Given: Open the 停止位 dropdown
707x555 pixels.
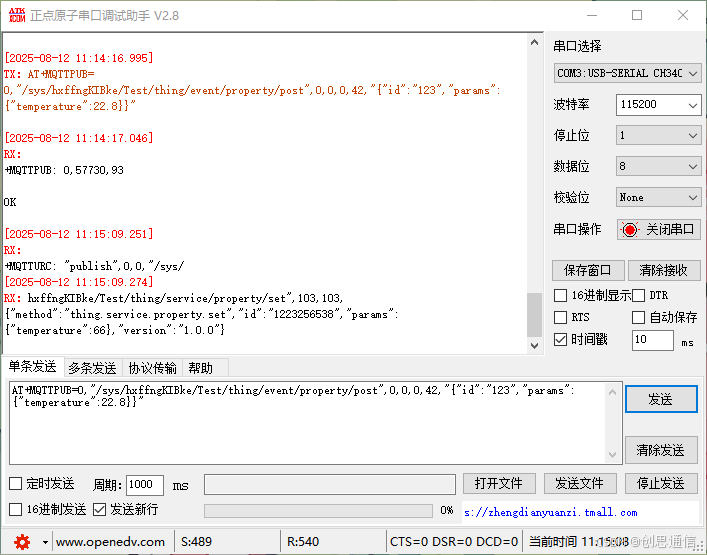Looking at the screenshot, I should [x=658, y=135].
